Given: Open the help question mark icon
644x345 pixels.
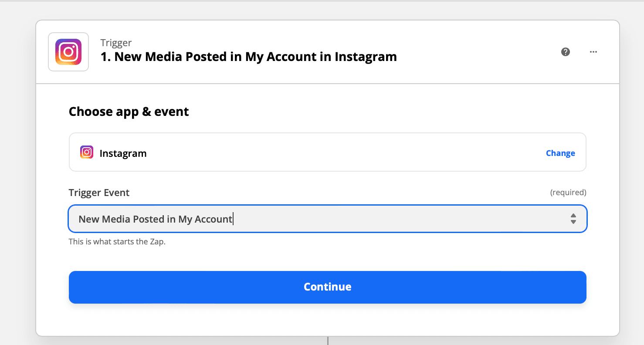Looking at the screenshot, I should coord(566,52).
